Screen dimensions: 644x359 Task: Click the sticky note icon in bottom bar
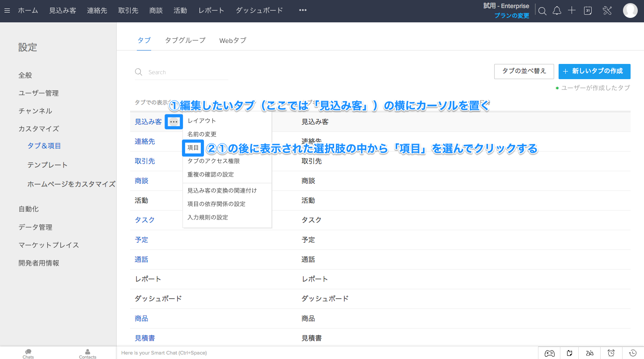coord(569,353)
